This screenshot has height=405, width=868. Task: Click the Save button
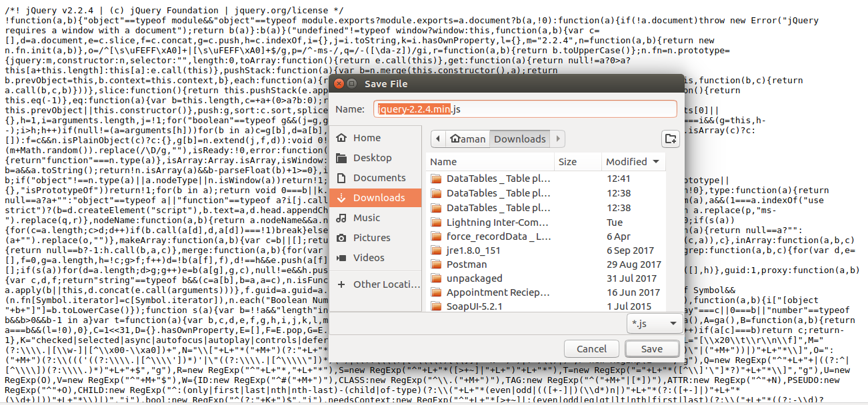(651, 349)
